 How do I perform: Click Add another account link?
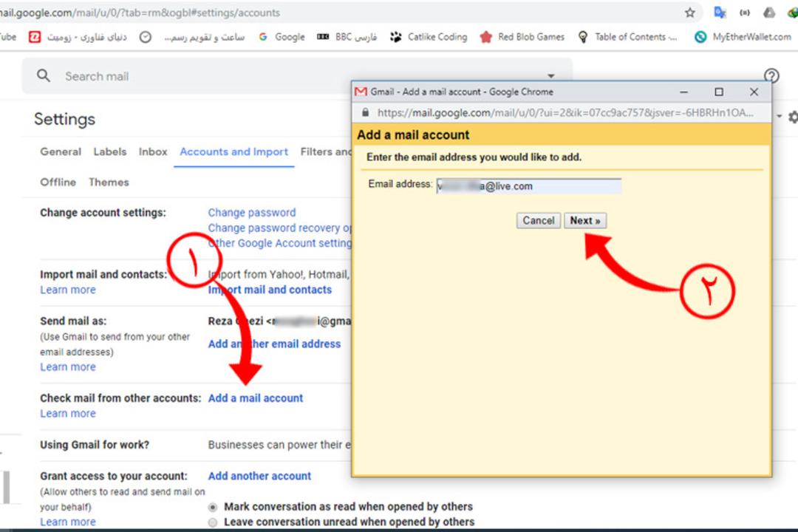pyautogui.click(x=259, y=476)
